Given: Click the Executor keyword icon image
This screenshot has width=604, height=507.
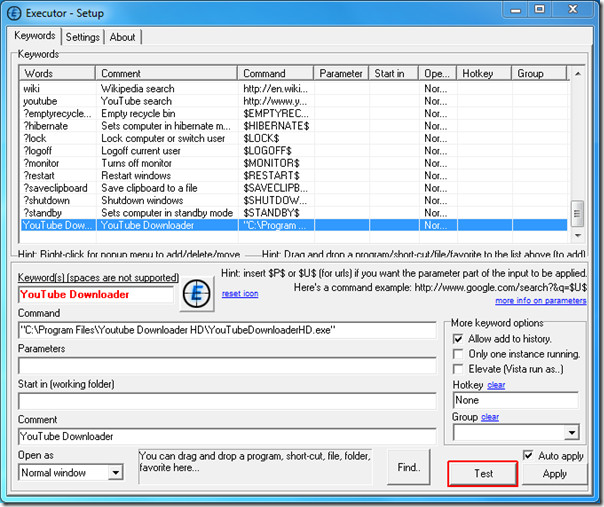Looking at the screenshot, I should tap(194, 292).
